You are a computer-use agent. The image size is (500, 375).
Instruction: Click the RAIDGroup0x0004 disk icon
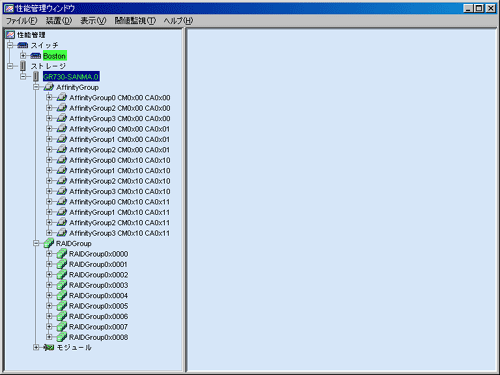(x=62, y=295)
